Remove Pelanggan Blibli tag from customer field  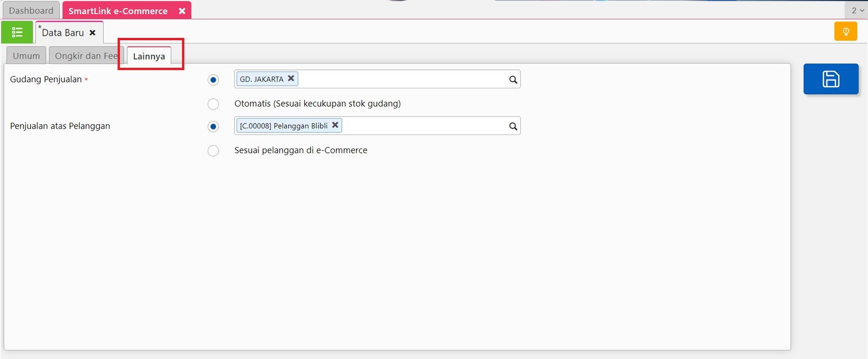tap(335, 125)
